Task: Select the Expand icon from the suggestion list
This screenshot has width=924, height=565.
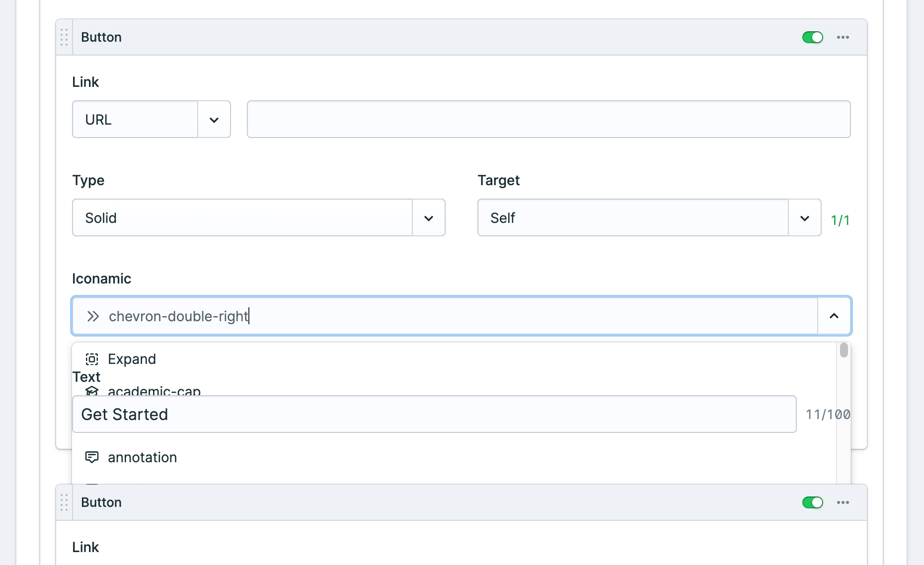Action: (x=132, y=358)
